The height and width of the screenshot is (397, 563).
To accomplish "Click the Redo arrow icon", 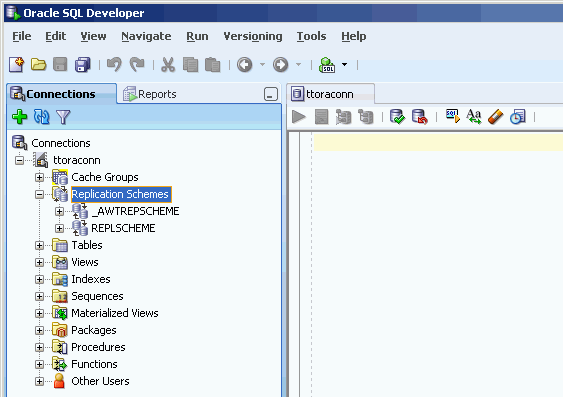I will [x=137, y=65].
